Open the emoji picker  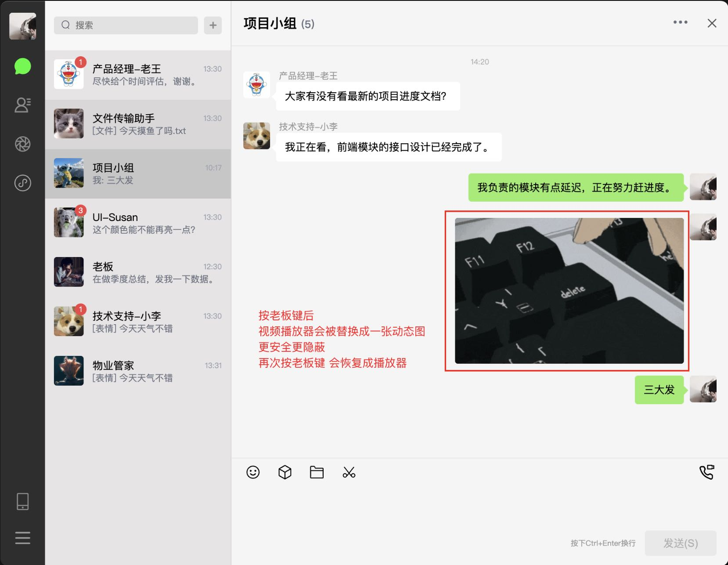tap(253, 472)
